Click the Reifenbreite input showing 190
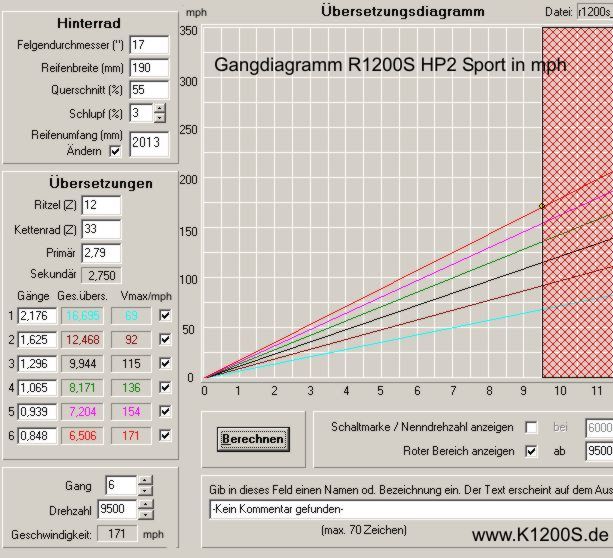This screenshot has width=613, height=558. click(x=149, y=68)
